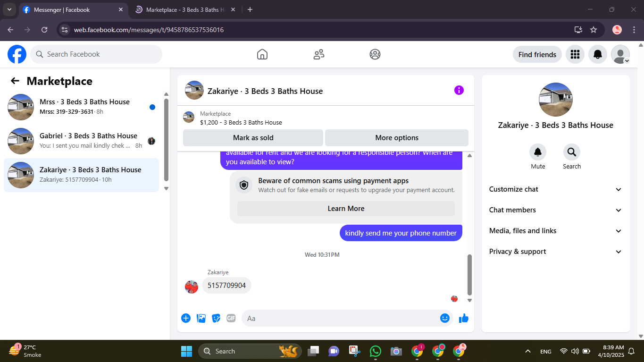The height and width of the screenshot is (362, 644).
Task: Show hidden icons in the system tray
Action: pyautogui.click(x=528, y=351)
